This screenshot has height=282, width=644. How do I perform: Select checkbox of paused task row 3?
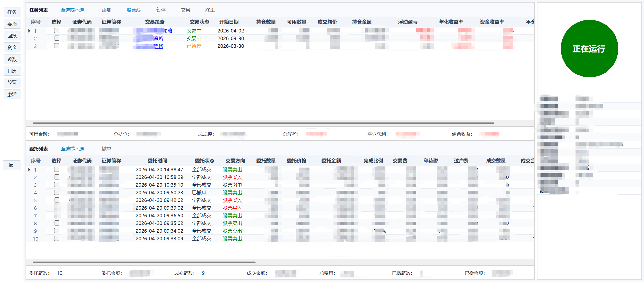click(57, 46)
